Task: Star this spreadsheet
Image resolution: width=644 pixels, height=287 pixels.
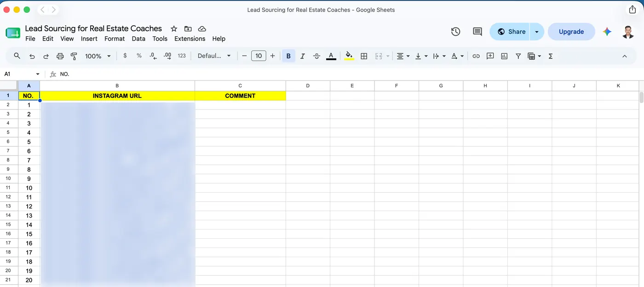Action: click(174, 29)
